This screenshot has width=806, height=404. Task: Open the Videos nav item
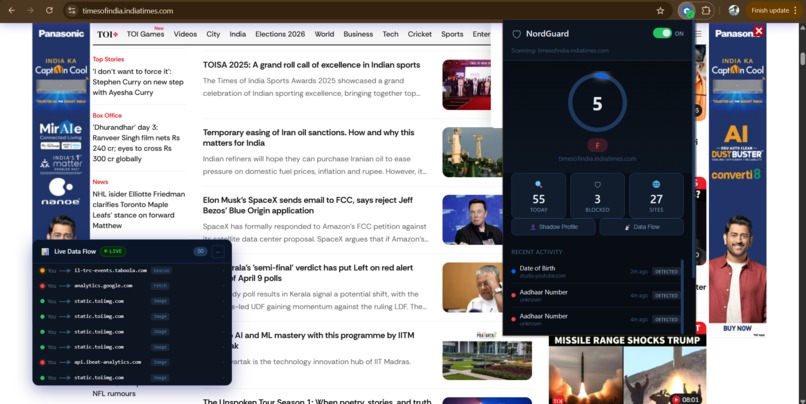(x=185, y=34)
